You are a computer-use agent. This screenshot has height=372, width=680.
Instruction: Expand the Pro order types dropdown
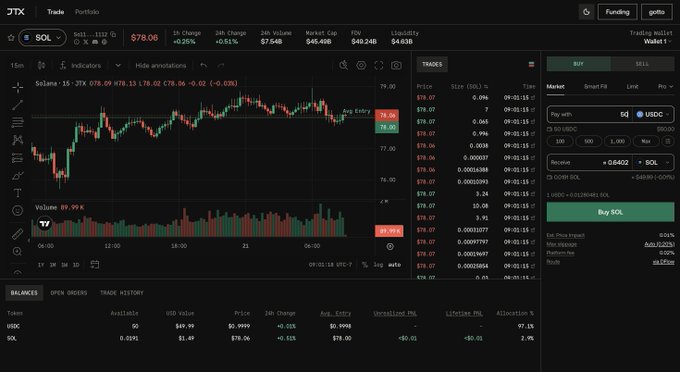pyautogui.click(x=665, y=87)
